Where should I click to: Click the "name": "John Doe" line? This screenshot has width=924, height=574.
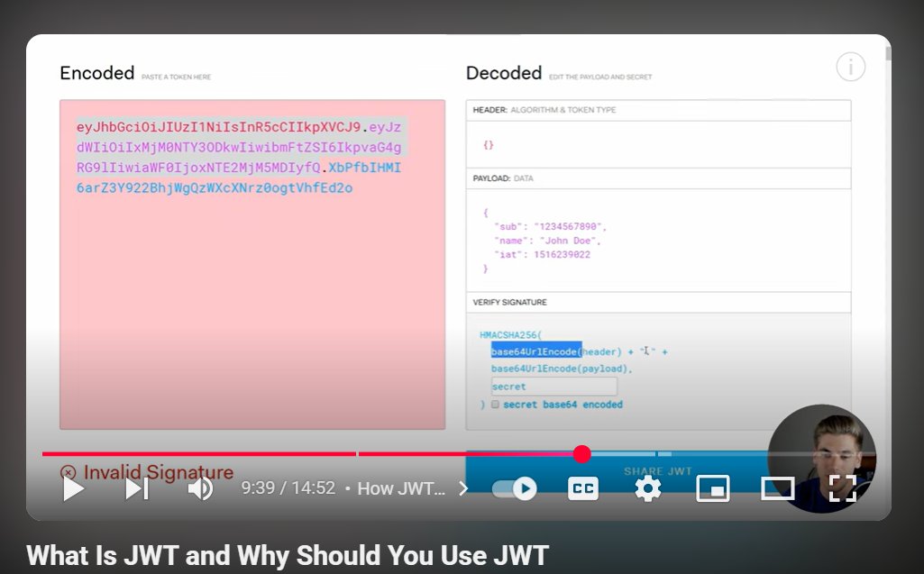[x=547, y=241]
